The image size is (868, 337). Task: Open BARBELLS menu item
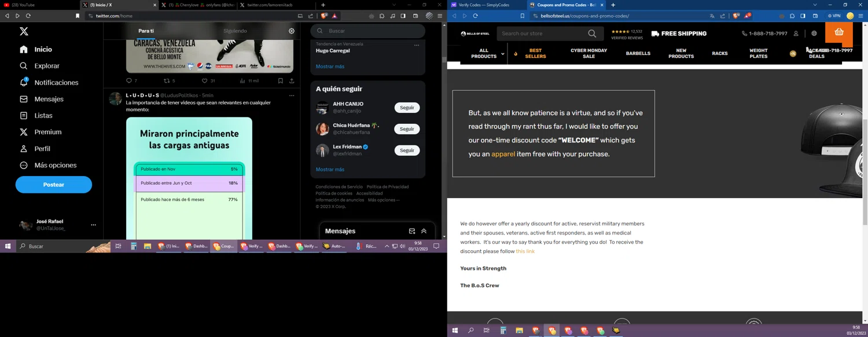coord(638,53)
